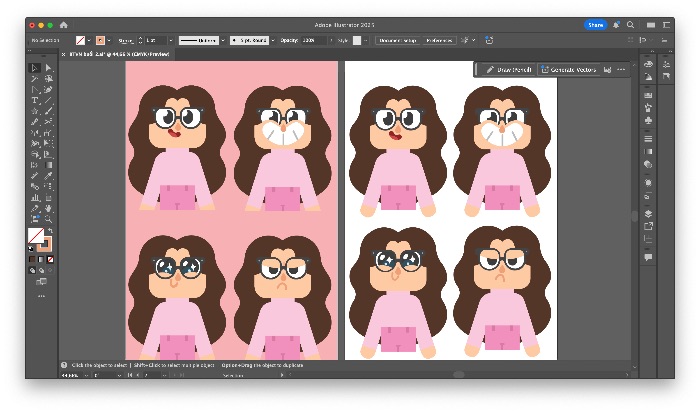The image size is (700, 412).
Task: Click the Stroke swatch in toolbar
Action: tap(46, 244)
